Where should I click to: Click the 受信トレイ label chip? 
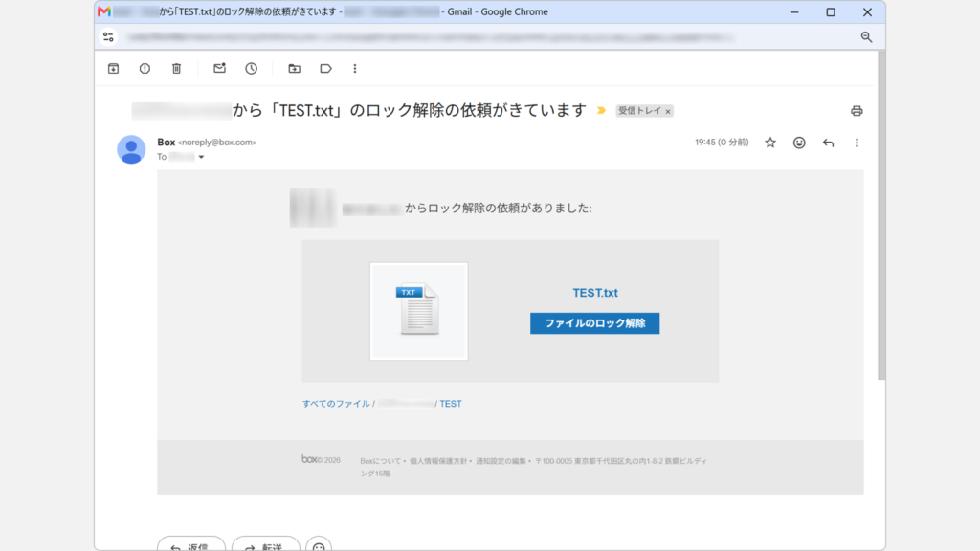pyautogui.click(x=639, y=111)
